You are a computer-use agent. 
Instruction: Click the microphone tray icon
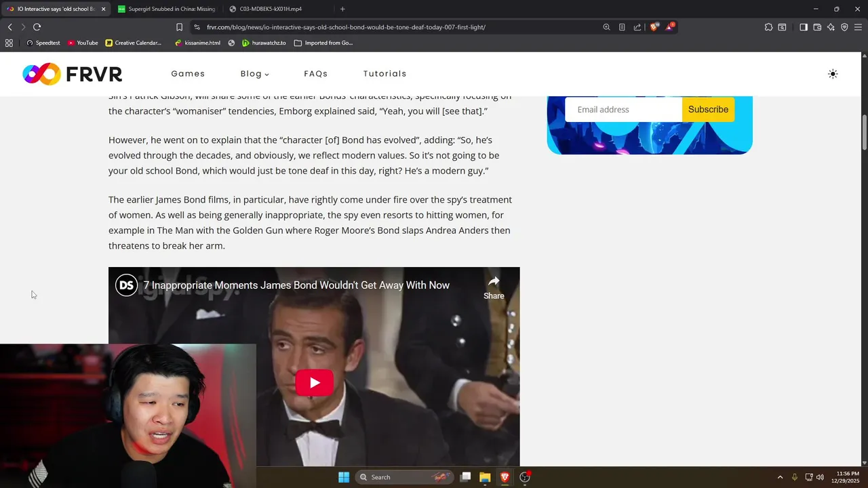tap(794, 477)
